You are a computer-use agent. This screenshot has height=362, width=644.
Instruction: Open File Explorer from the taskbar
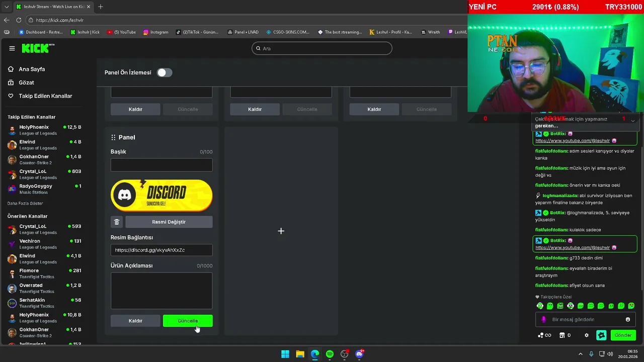(300, 354)
